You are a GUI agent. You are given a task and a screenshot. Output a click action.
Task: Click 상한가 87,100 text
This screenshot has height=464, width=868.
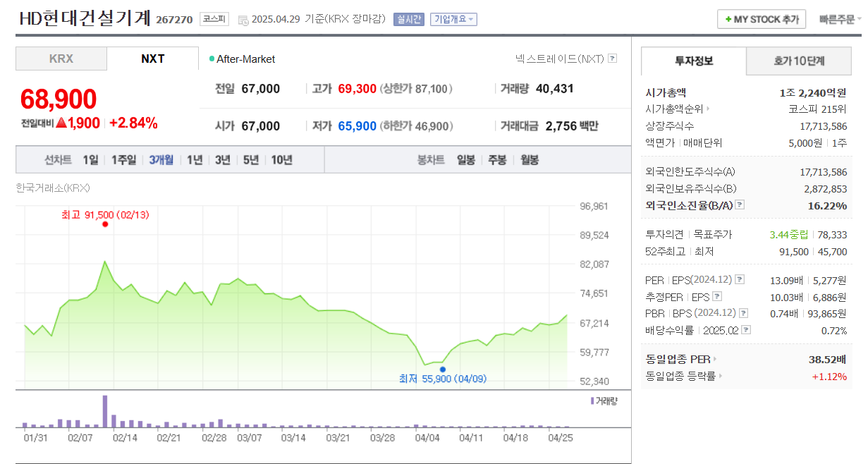416,89
